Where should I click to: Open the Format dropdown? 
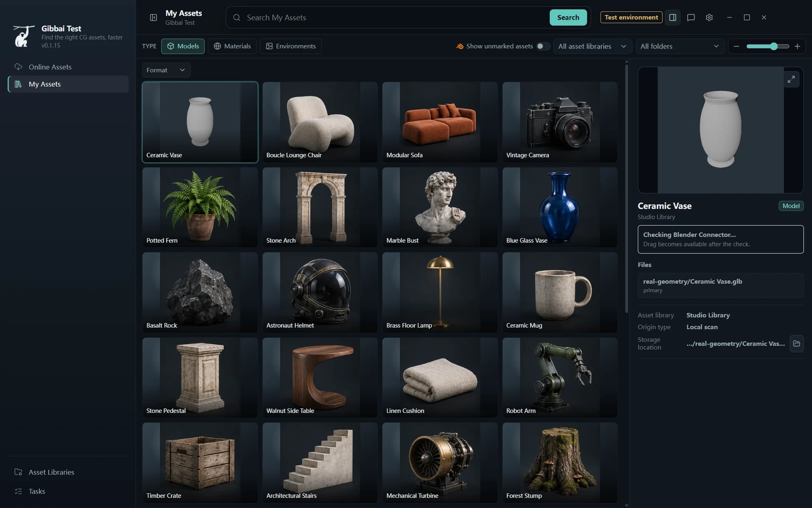(x=166, y=70)
